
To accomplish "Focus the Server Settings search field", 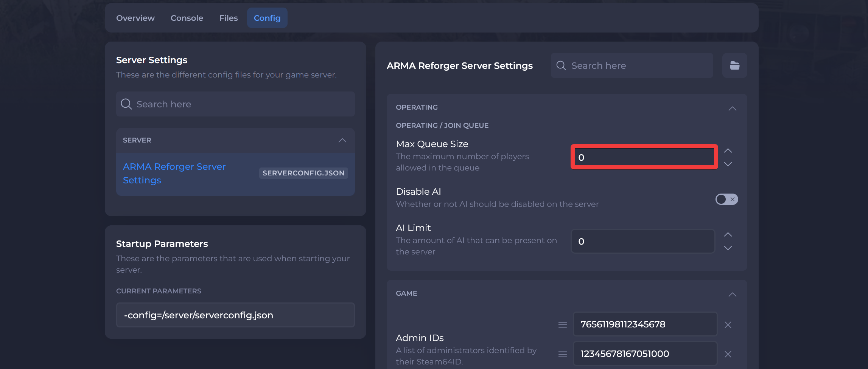I will [235, 104].
